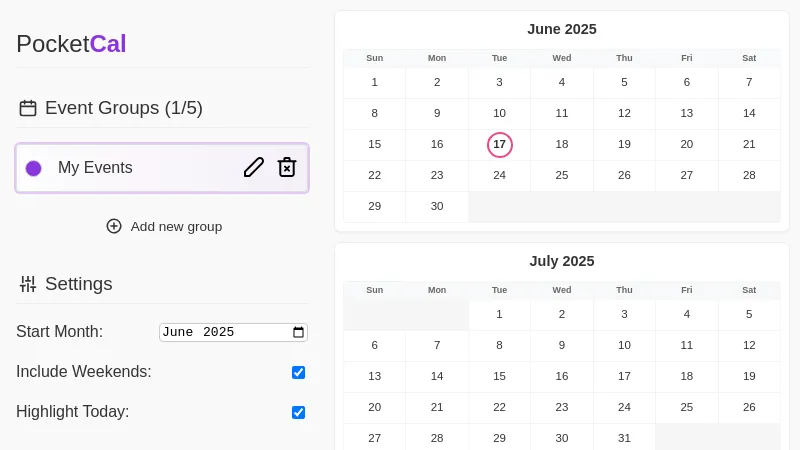Screen dimensions: 800x450
Task: Click the pencil edit icon for My Events
Action: (x=254, y=167)
